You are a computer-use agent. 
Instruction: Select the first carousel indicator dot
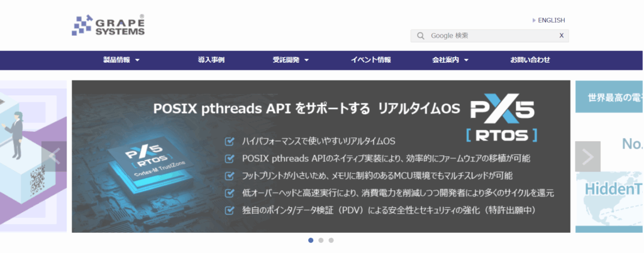[311, 240]
